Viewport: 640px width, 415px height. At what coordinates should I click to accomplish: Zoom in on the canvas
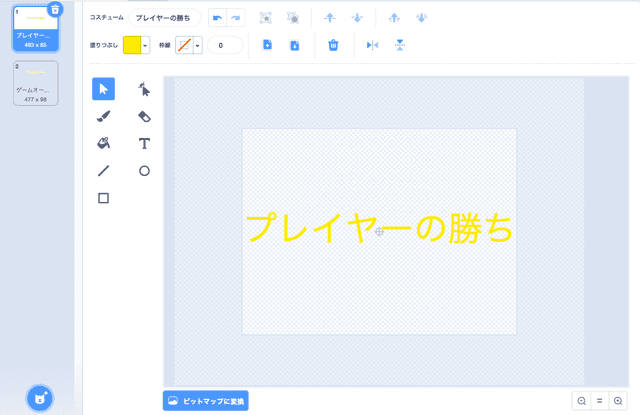tap(618, 401)
